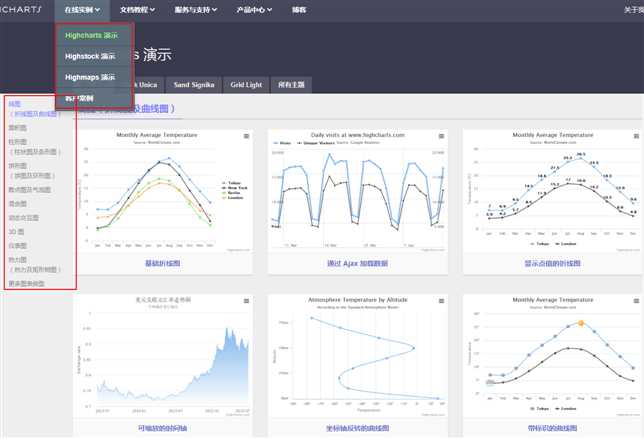Viewport: 644px width, 438px height.
Task: Open the context menu icon on the labeled-values temperature chart
Action: coord(636,136)
